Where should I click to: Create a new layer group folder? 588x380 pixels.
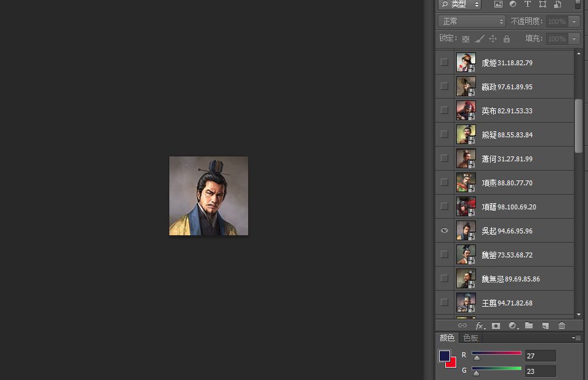point(529,325)
